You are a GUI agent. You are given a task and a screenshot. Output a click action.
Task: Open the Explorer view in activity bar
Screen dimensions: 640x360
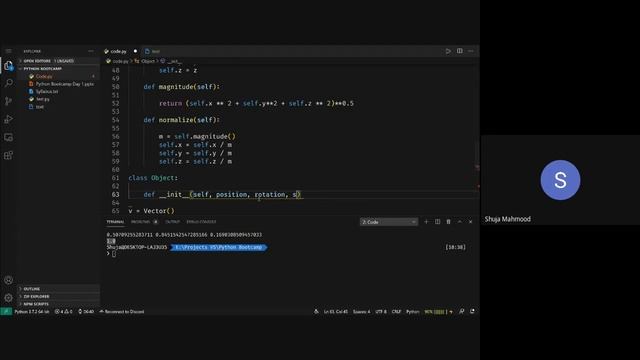click(x=9, y=66)
